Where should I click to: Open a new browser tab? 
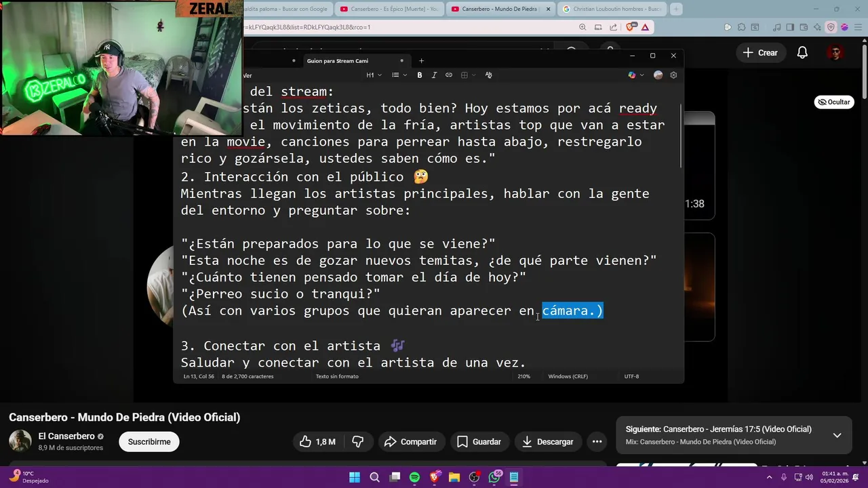point(676,9)
